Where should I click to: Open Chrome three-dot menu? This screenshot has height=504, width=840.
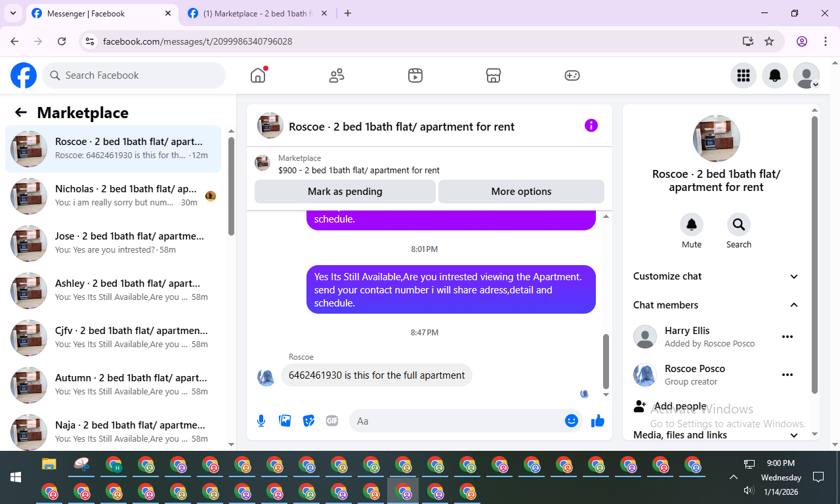pos(826,41)
